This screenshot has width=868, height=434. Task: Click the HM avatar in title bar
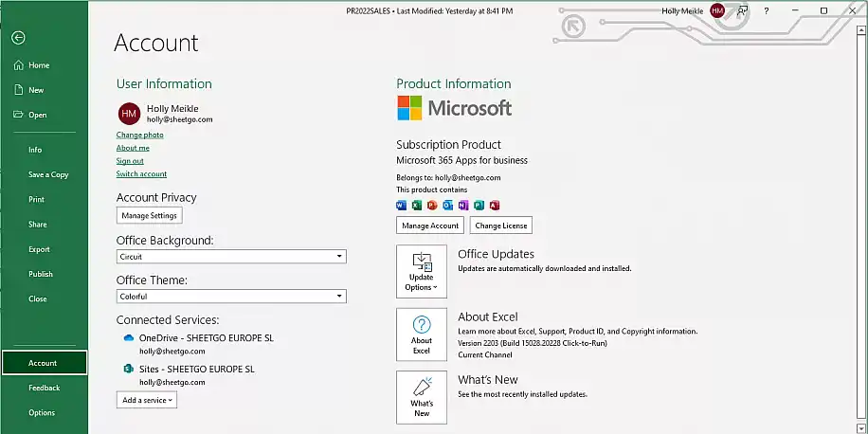pos(717,10)
